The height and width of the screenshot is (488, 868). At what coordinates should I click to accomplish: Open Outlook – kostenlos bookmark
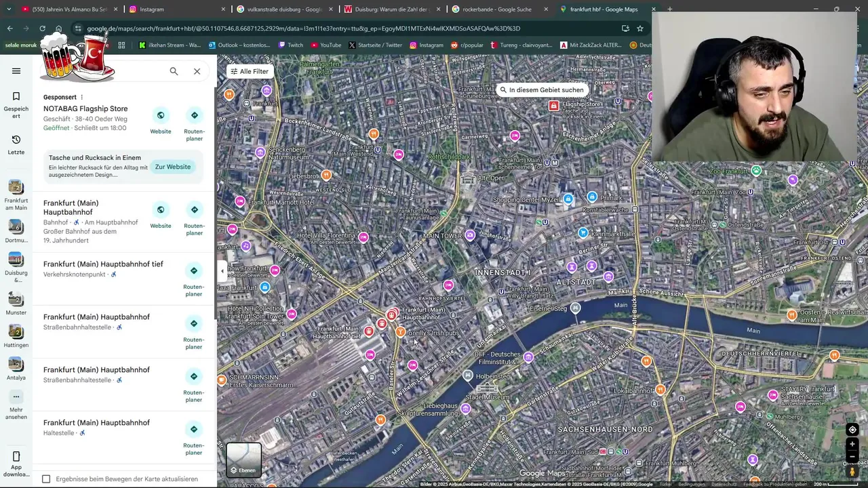(239, 45)
